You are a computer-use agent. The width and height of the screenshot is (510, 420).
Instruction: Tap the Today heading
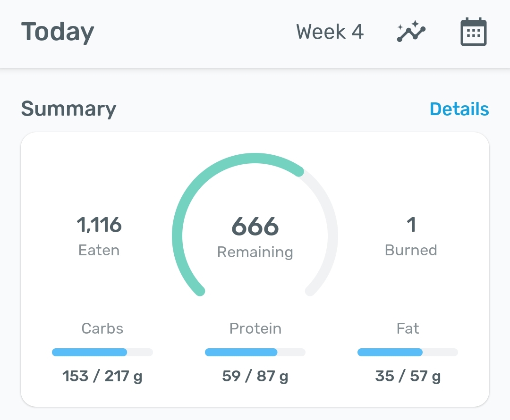[58, 32]
